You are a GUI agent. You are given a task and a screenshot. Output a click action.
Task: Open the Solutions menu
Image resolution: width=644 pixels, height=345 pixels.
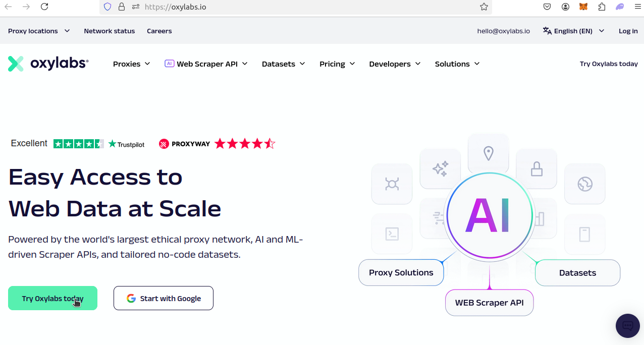click(x=457, y=64)
